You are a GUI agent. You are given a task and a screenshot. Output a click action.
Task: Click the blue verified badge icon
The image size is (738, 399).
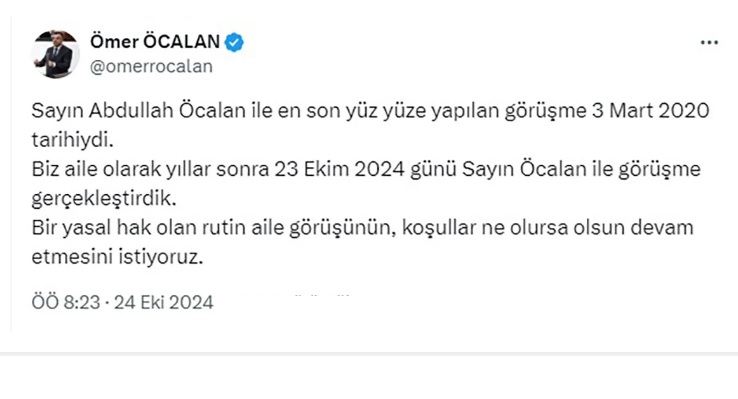[x=234, y=42]
